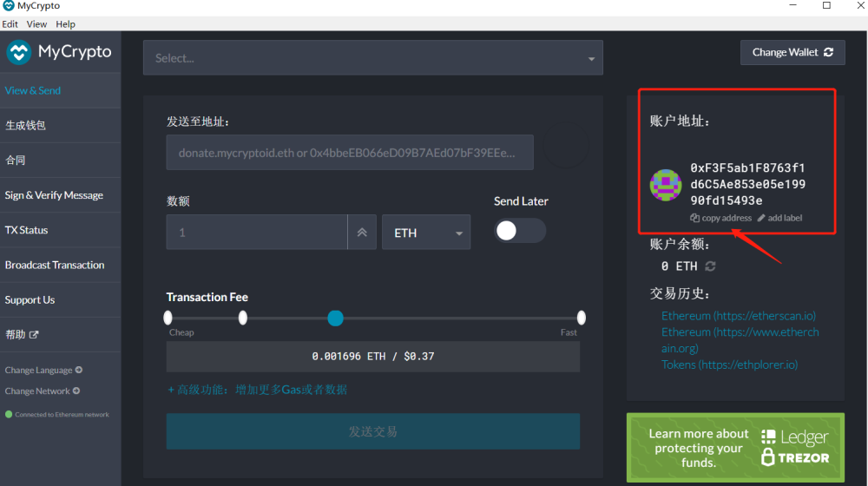The height and width of the screenshot is (486, 868).
Task: Open the Ethereum etherchain.org history link
Action: [x=740, y=340]
